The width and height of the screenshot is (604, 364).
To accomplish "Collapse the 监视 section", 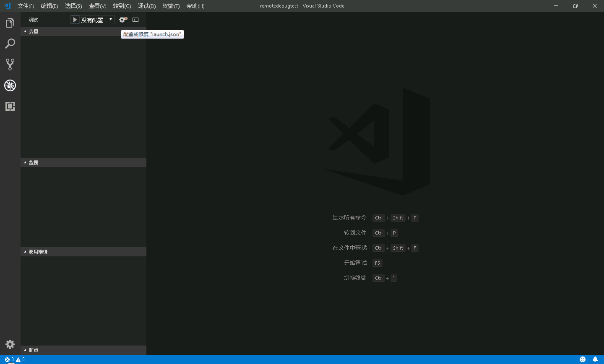I will [x=83, y=163].
